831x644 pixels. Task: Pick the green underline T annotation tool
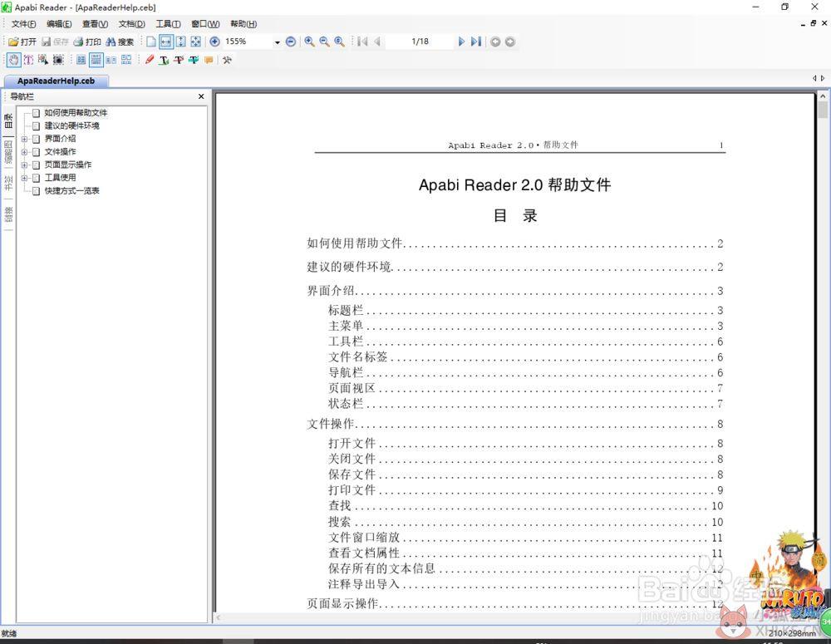point(165,60)
